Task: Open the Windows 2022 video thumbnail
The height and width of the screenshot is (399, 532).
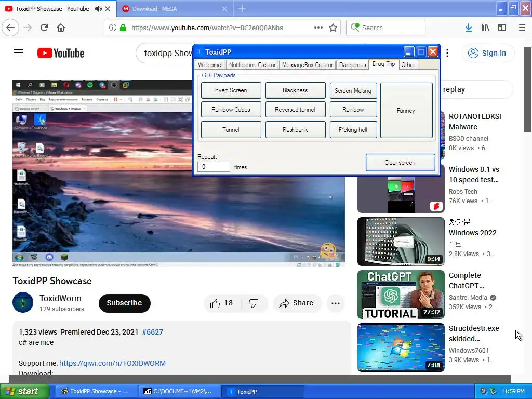Action: point(401,241)
